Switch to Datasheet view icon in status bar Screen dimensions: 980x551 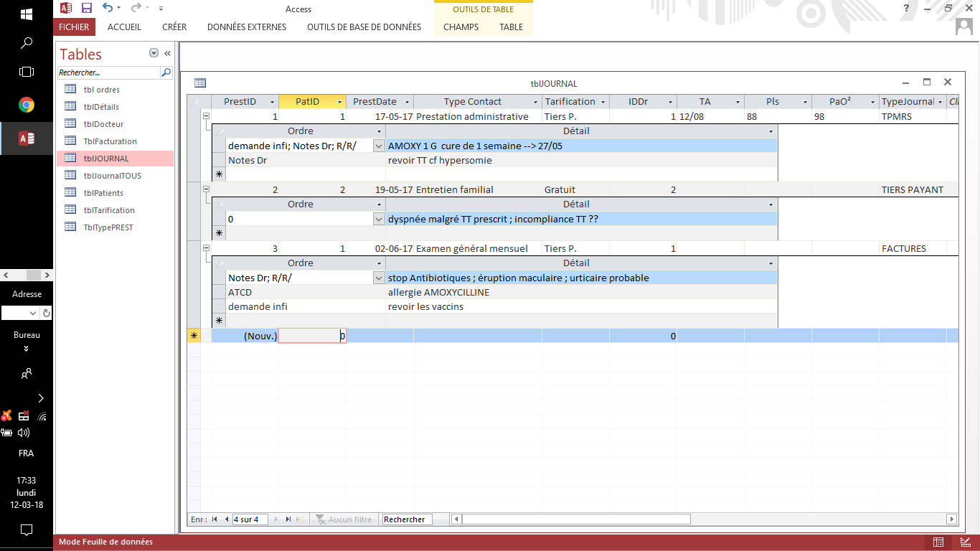coord(938,542)
